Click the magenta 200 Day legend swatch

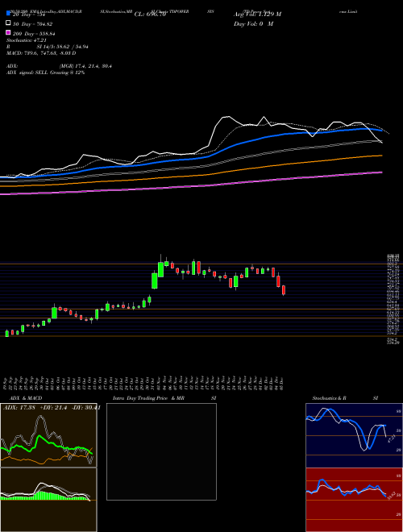tap(8, 32)
